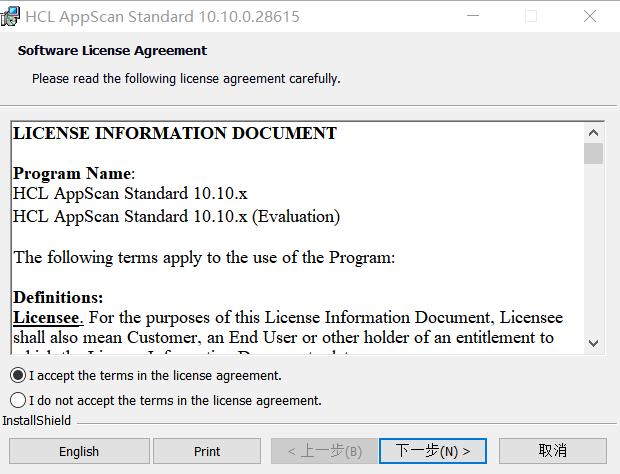
Task: Click 'The following terms apply' sentence
Action: (204, 257)
